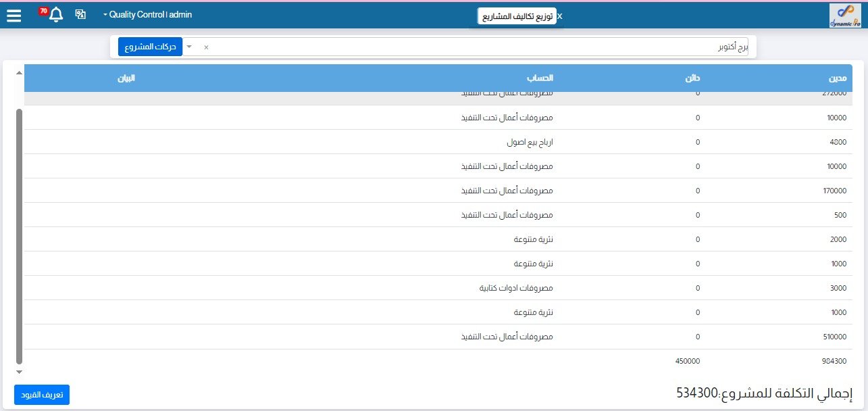
Task: Click the language translate icon
Action: (80, 14)
